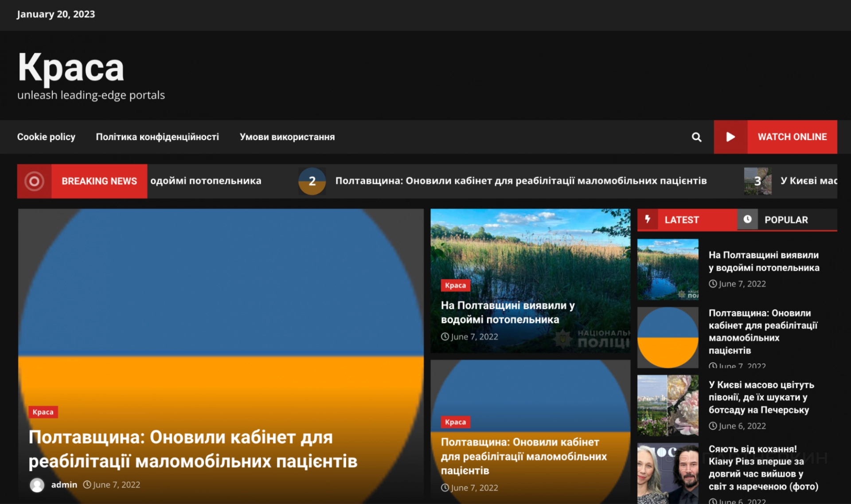Click the admin author name link
851x504 pixels.
pos(64,484)
